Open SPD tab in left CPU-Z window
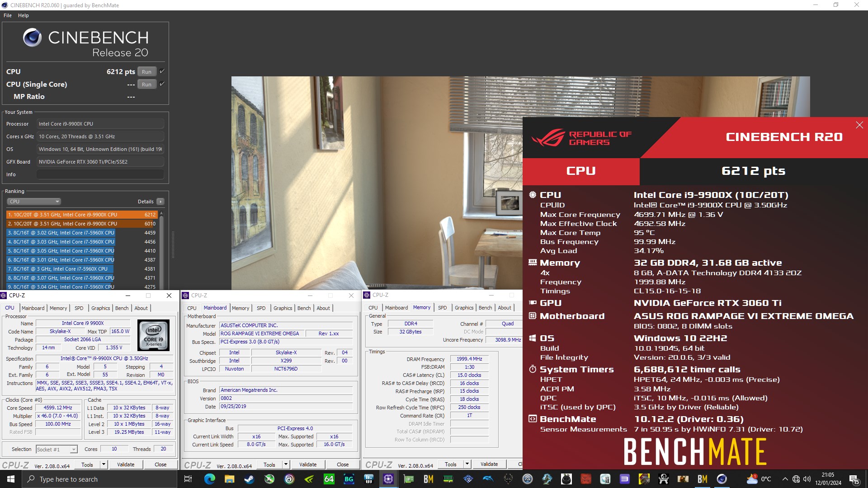Viewport: 868px width, 488px height. point(79,308)
